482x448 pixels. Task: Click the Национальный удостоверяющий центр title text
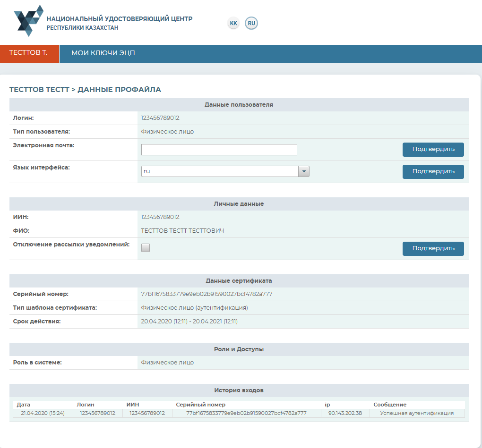tap(119, 19)
